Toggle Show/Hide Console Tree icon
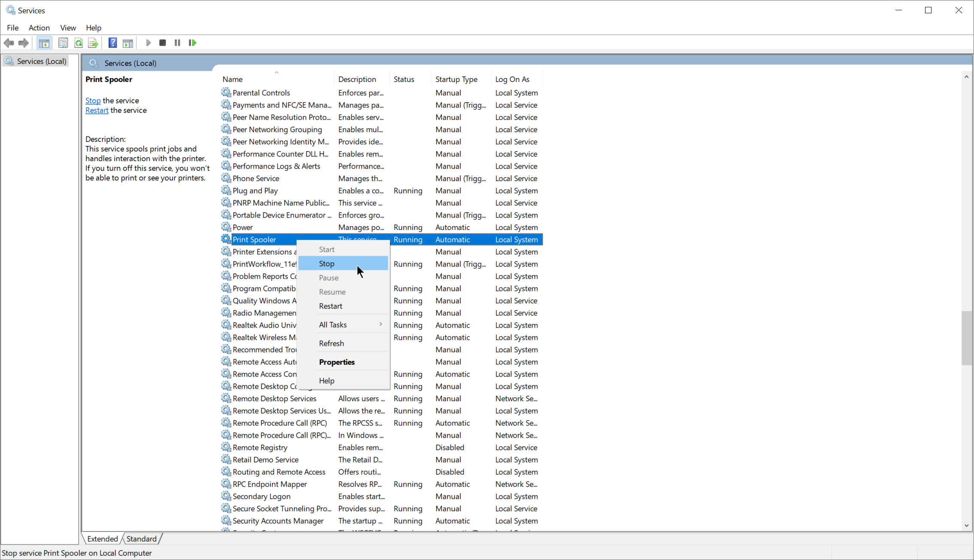 click(44, 43)
